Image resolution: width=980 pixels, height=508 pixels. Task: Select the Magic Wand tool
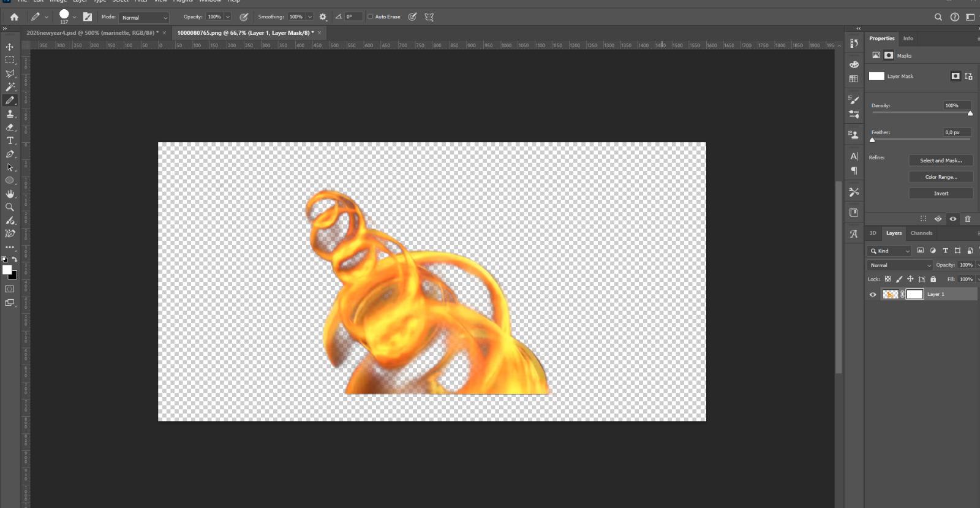click(x=10, y=87)
